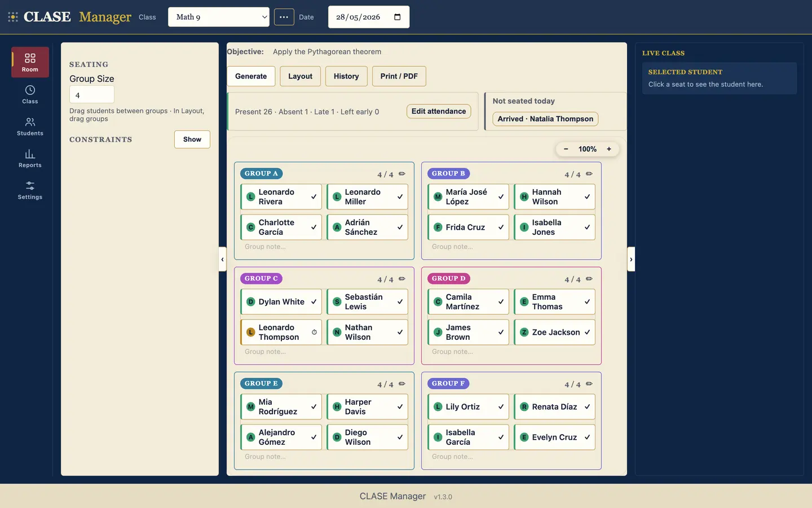Click the pencil edit icon for Group C
Viewport: 812px width, 508px height.
[x=402, y=279]
